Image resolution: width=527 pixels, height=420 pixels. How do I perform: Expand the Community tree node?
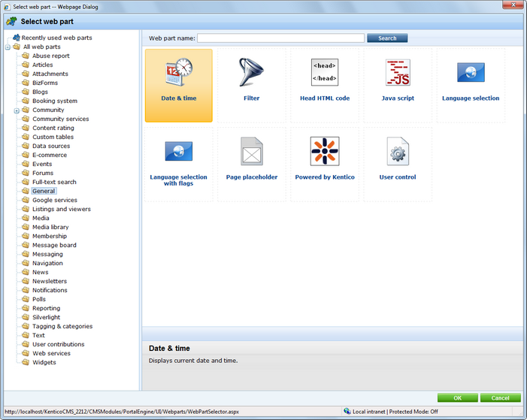[x=17, y=110]
